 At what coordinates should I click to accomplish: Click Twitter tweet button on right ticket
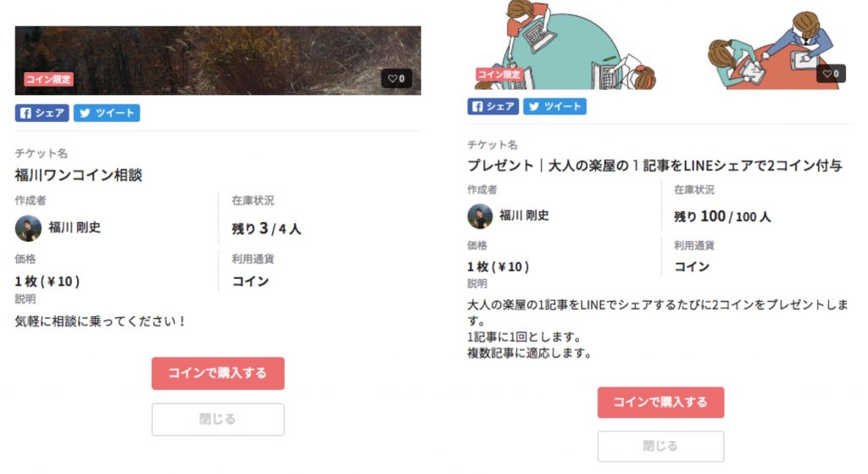click(554, 106)
